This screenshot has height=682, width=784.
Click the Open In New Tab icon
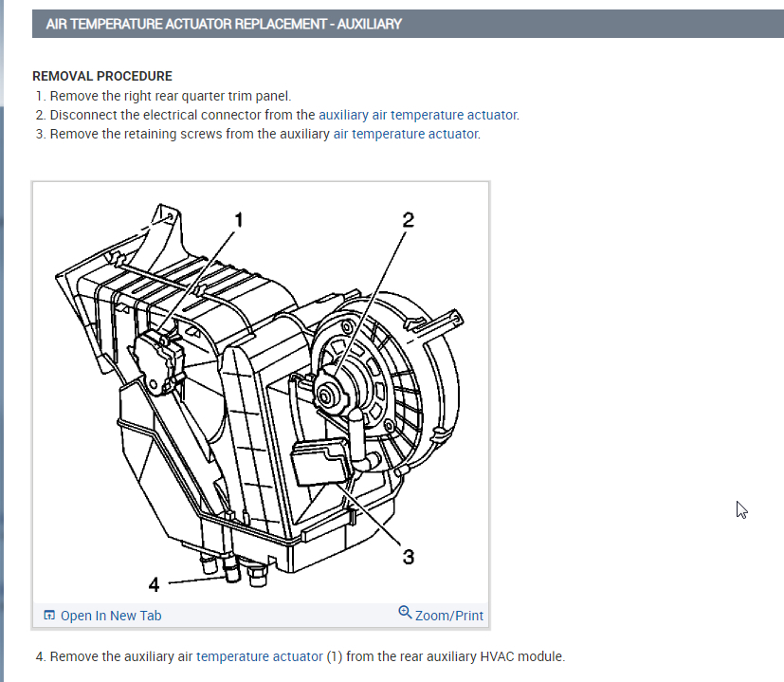(x=49, y=615)
